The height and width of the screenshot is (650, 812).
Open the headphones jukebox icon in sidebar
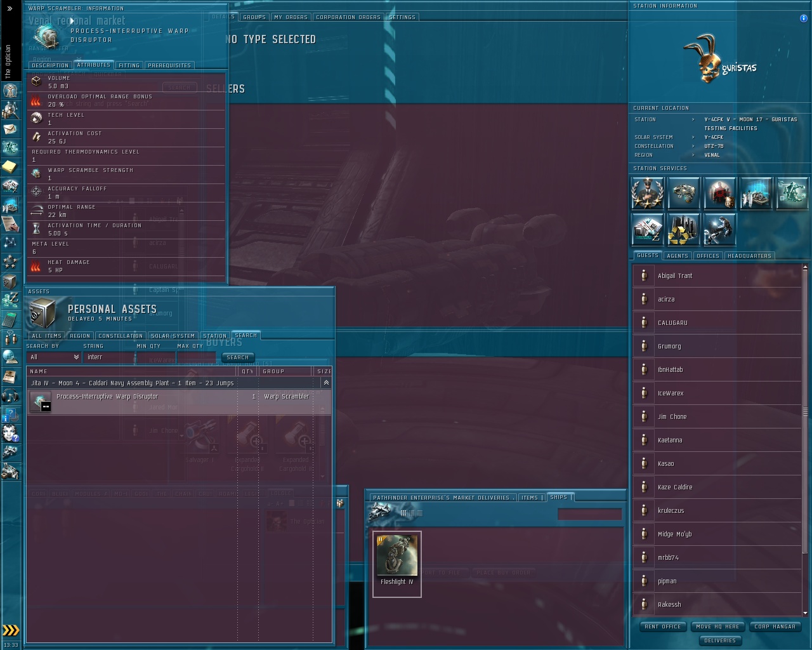coord(10,396)
